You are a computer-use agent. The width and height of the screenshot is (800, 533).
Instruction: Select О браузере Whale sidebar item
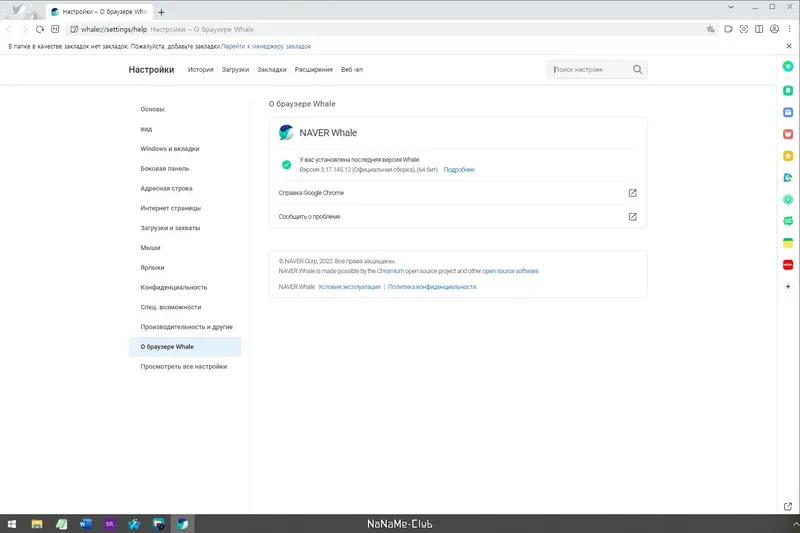click(x=185, y=347)
